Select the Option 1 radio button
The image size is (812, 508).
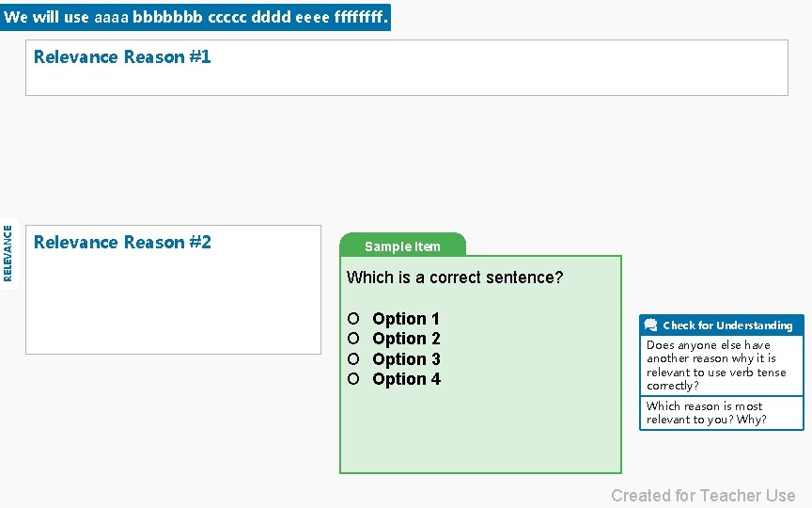pyautogui.click(x=353, y=319)
